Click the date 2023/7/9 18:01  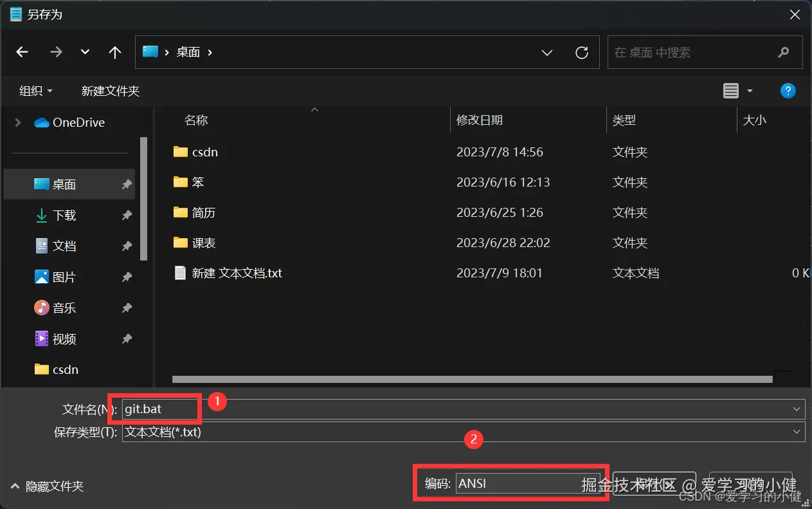click(x=500, y=273)
